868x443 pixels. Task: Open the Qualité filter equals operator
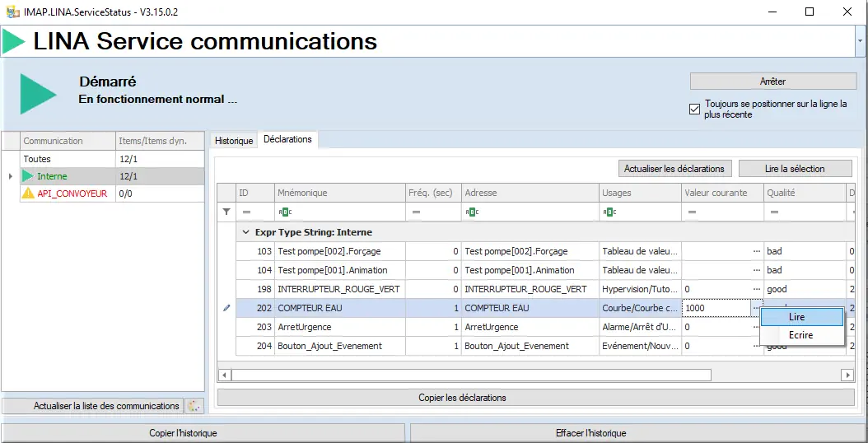774,212
